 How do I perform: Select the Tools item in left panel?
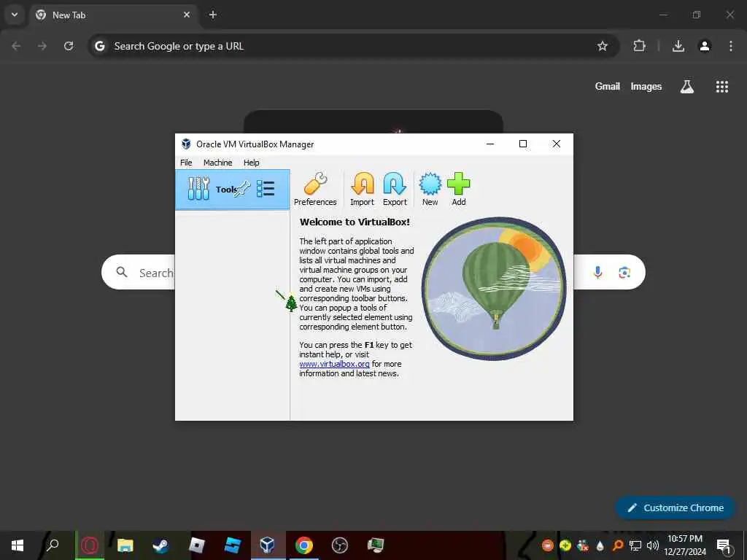coord(233,190)
